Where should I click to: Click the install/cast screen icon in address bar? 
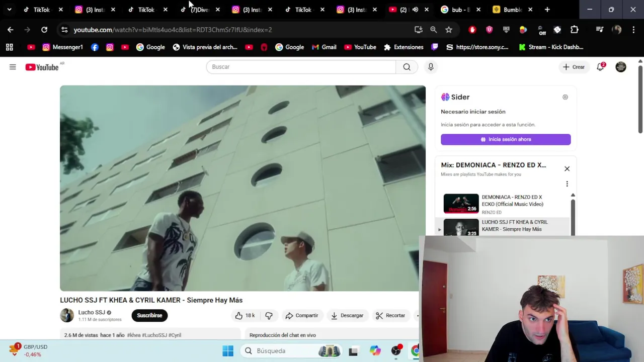[418, 30]
